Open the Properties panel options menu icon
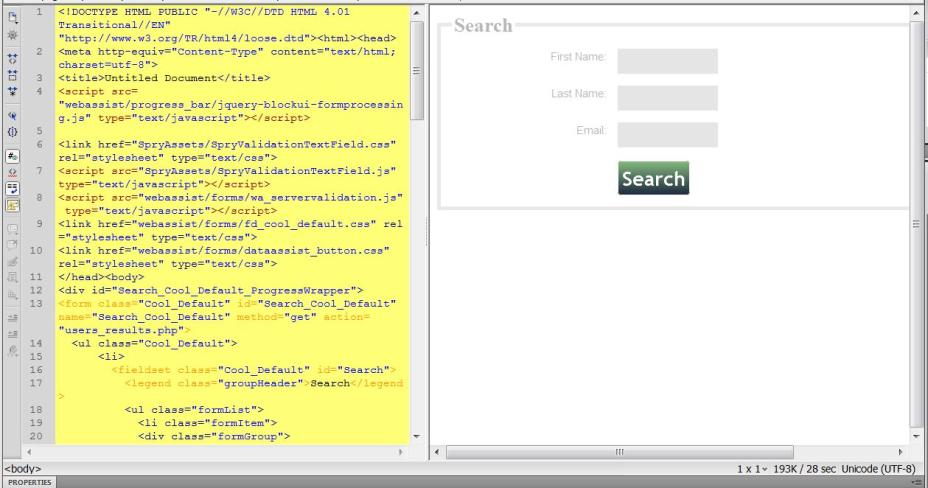The height and width of the screenshot is (488, 928). pos(917,483)
